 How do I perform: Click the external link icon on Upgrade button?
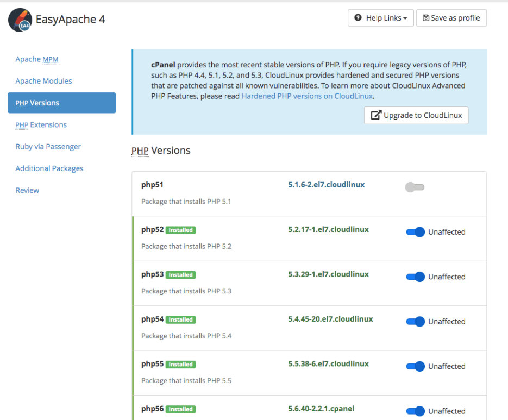click(376, 115)
